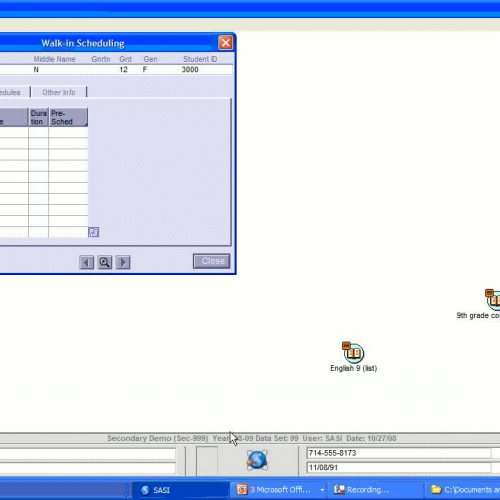Viewport: 500px width, 500px height.
Task: Click the middle name value N
Action: pyautogui.click(x=36, y=70)
